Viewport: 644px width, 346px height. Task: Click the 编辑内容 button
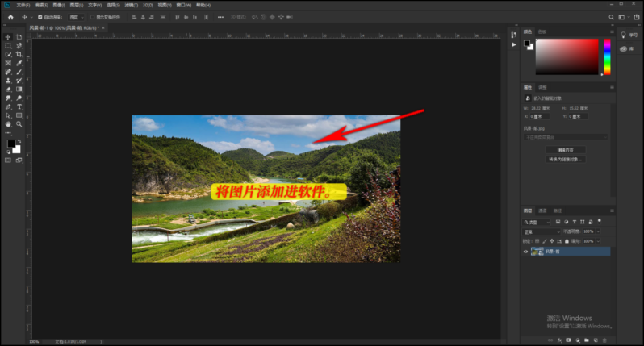pos(565,150)
